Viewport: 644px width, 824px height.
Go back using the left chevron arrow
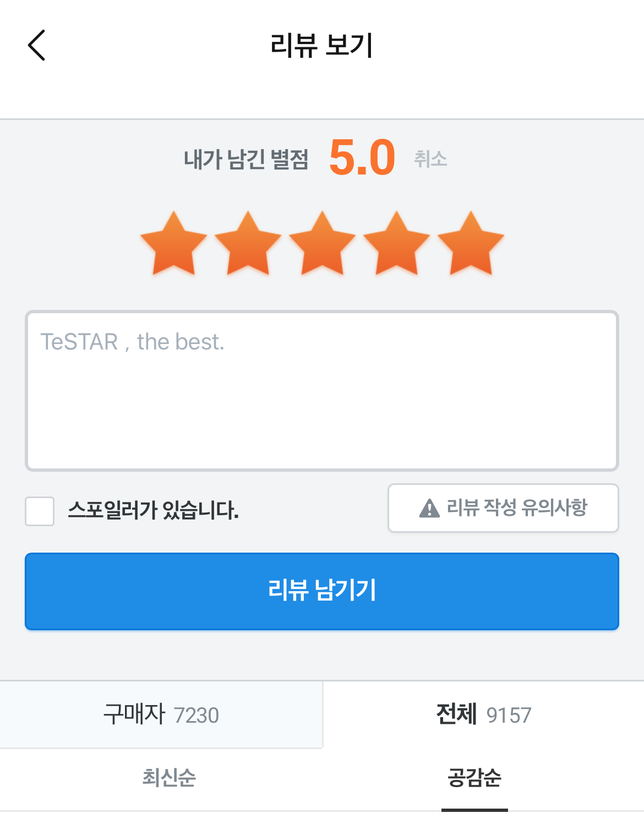(x=36, y=45)
